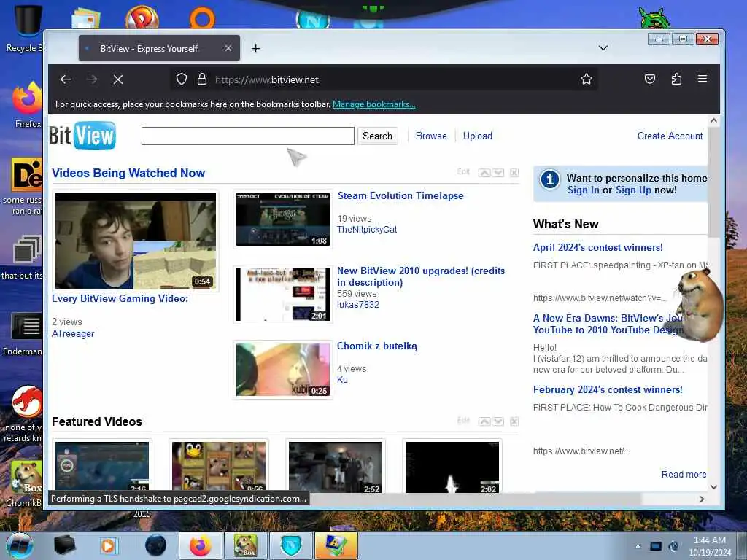Click Edit for Videos Being Watched Now

click(x=463, y=172)
